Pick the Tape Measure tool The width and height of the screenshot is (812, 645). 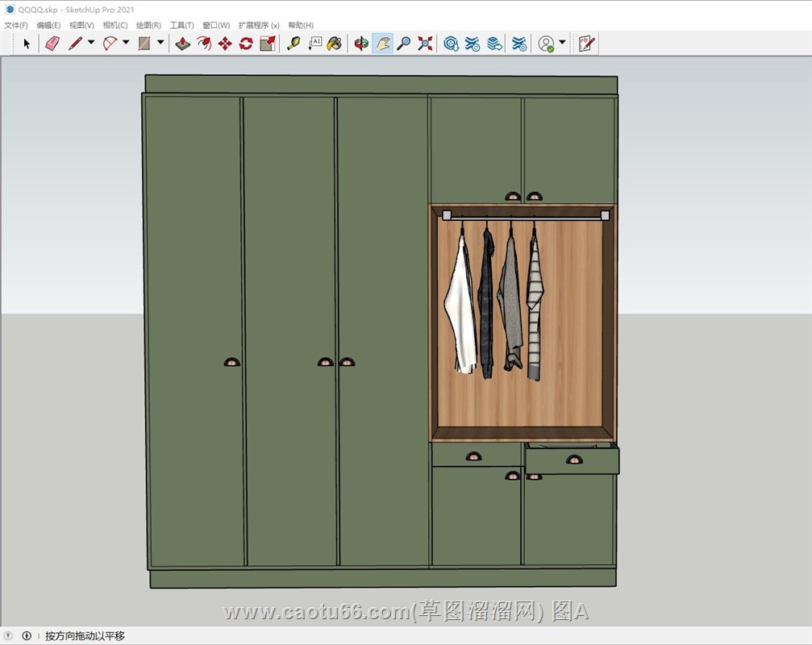[x=294, y=44]
